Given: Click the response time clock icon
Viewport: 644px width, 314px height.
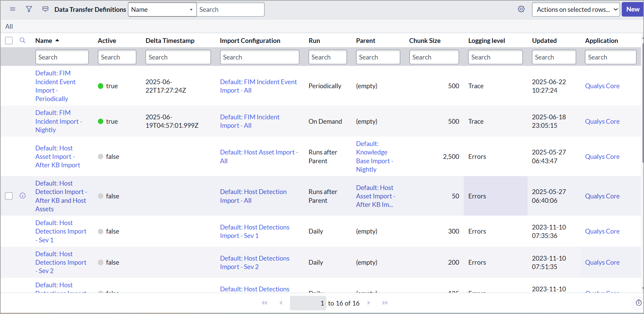Looking at the screenshot, I should pos(638,303).
